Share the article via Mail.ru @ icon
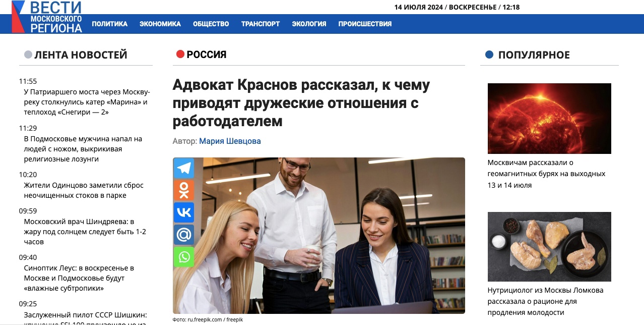The width and height of the screenshot is (644, 325). pos(184,235)
